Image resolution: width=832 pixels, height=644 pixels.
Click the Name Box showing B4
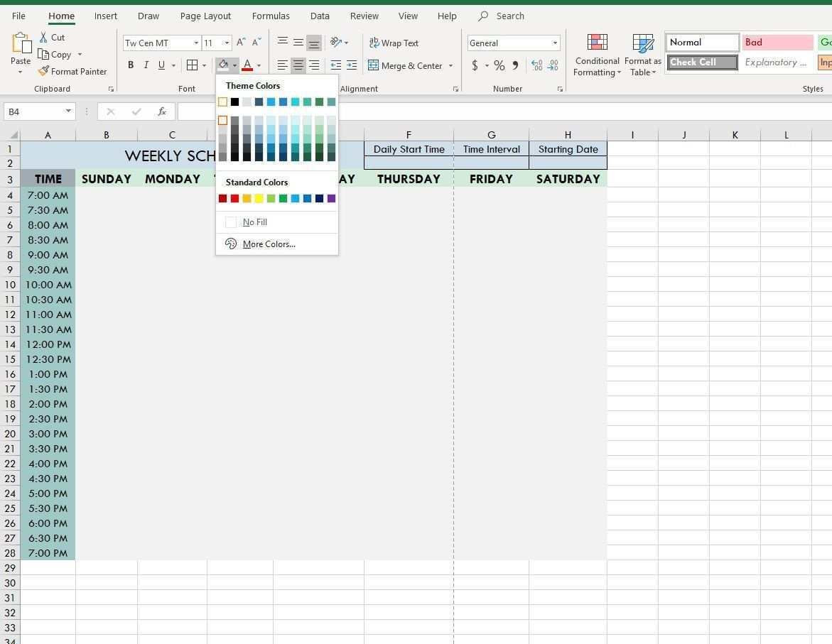pos(33,111)
